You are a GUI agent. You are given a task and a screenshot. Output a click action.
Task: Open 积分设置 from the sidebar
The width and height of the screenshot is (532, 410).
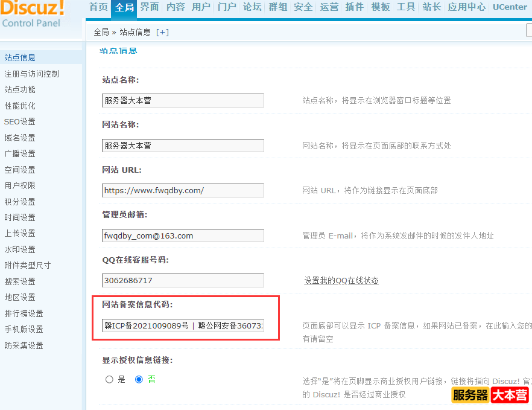click(x=21, y=201)
